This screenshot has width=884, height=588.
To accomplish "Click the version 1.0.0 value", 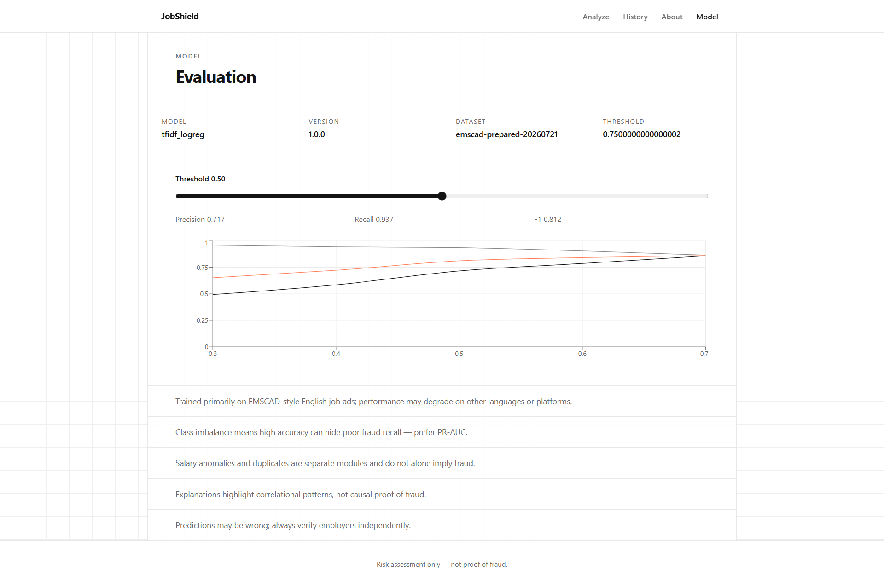I will (317, 134).
